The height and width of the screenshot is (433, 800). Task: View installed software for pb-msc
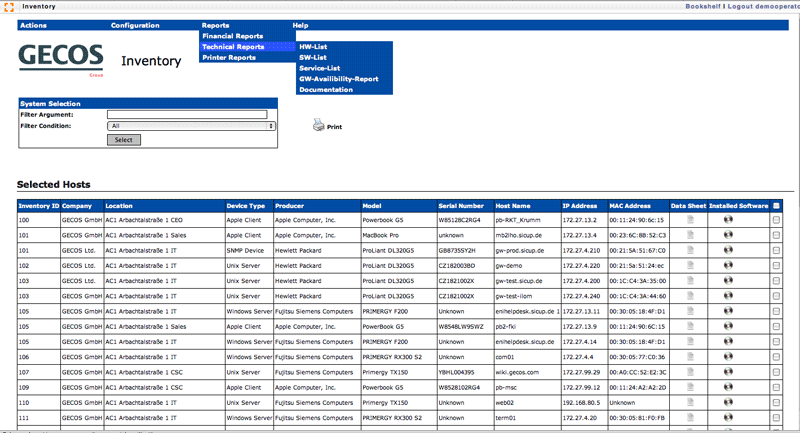[728, 387]
